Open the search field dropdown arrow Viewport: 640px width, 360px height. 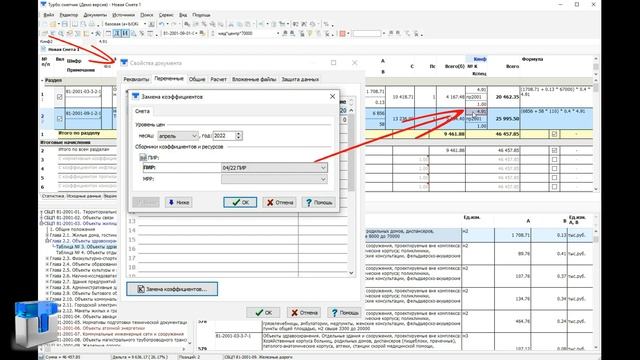click(x=278, y=33)
